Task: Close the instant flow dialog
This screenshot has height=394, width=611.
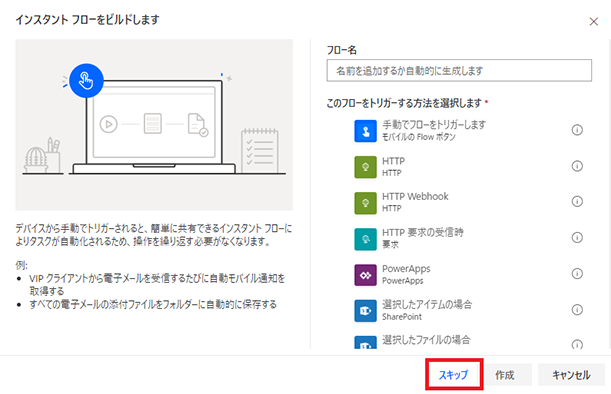Action: (x=593, y=21)
